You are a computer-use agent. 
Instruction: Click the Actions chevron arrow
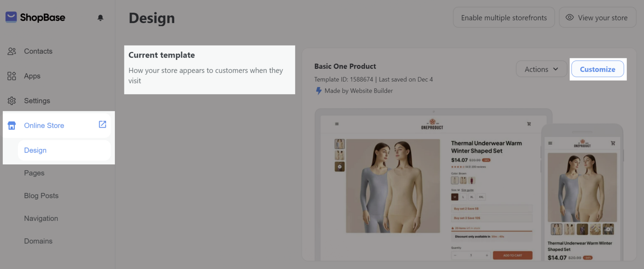coord(555,69)
